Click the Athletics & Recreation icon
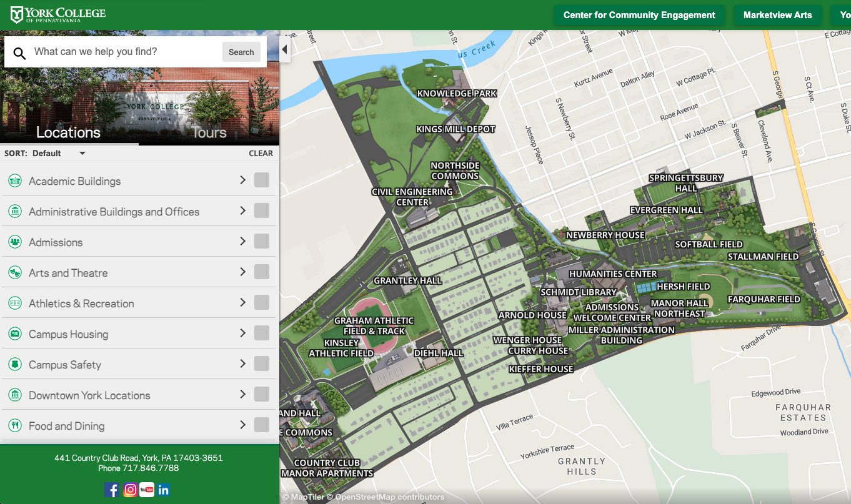The image size is (851, 504). (x=15, y=304)
